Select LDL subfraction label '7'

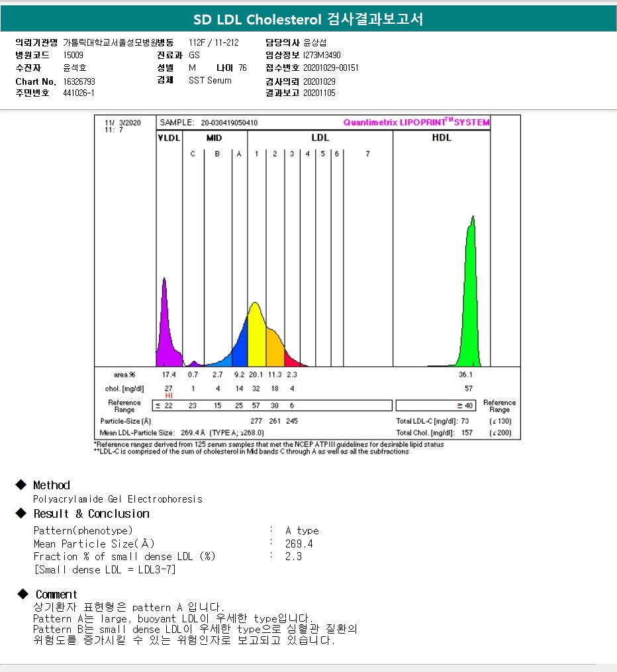coord(367,154)
